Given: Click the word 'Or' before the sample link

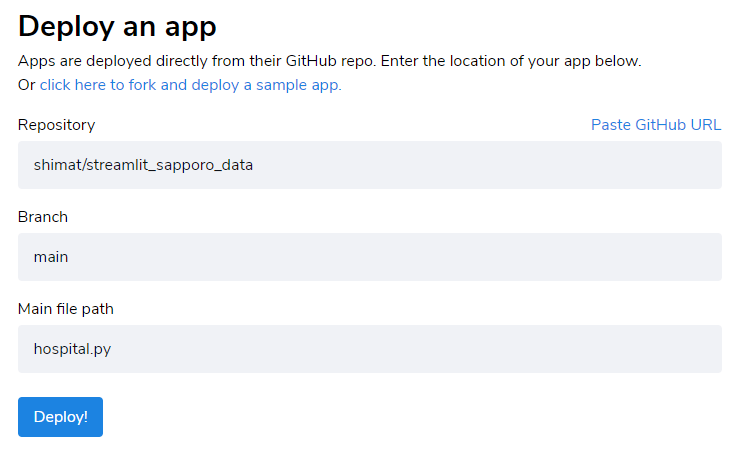Looking at the screenshot, I should [x=27, y=85].
